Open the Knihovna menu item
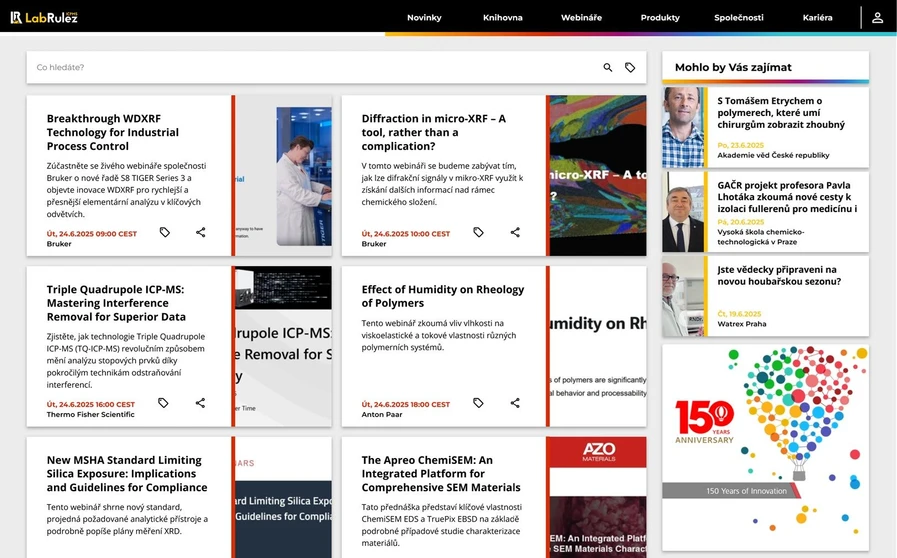The image size is (897, 558). pos(502,18)
